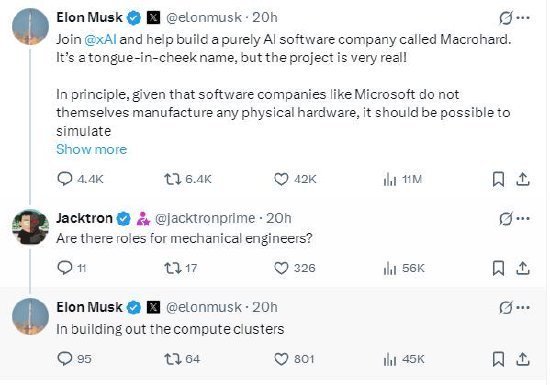
Task: Repost the Macrohard announcement with 6.4K reposts
Action: coord(188,179)
